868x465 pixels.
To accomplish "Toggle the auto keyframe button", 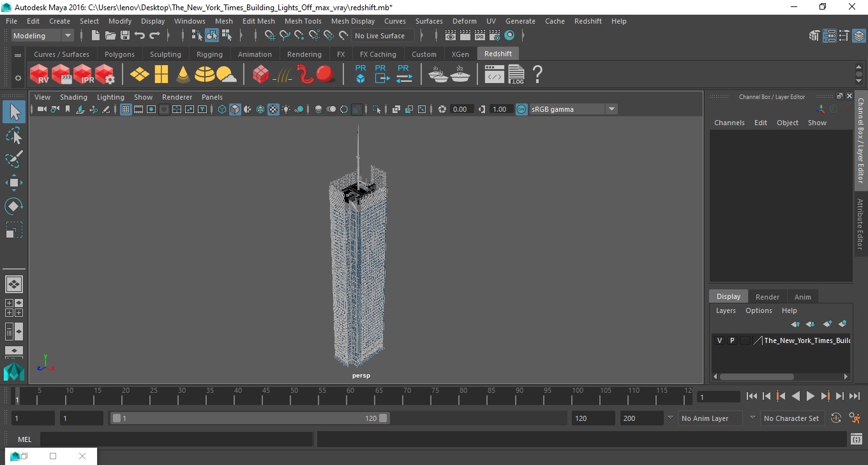I will pyautogui.click(x=836, y=418).
